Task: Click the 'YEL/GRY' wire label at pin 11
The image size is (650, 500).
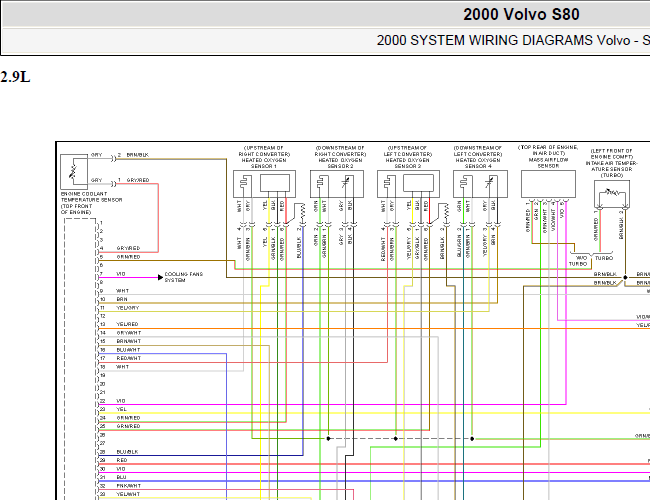Action: click(x=128, y=308)
